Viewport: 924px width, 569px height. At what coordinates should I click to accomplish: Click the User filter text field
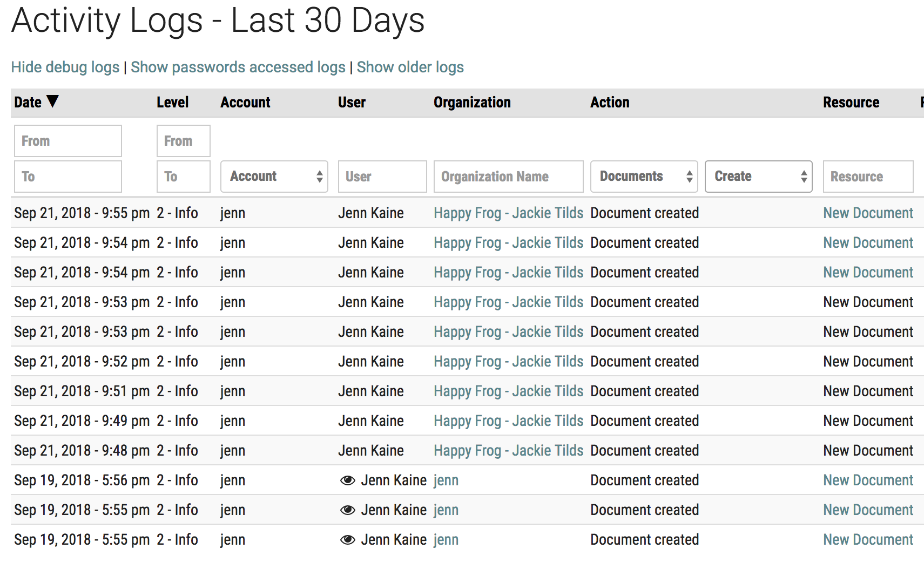[382, 177]
